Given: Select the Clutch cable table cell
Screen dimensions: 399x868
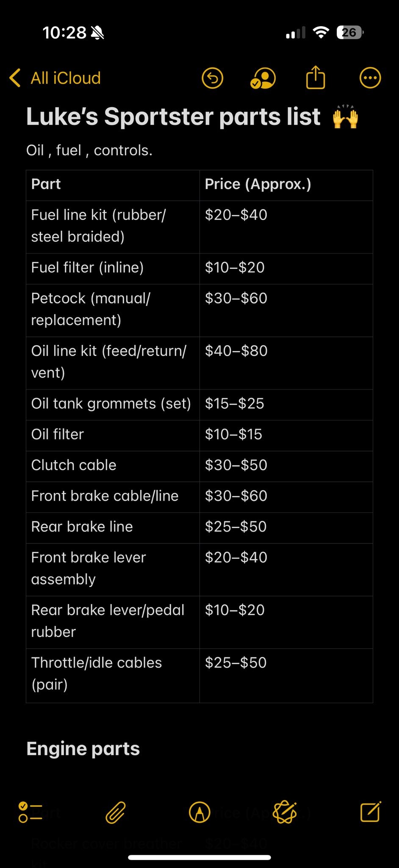Looking at the screenshot, I should pos(113,466).
